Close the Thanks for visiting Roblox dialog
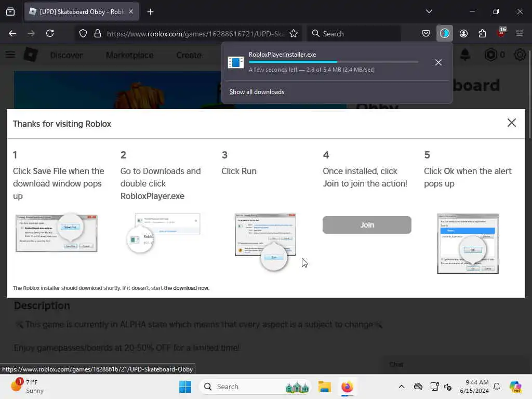Screen dimensions: 532x399 (x=512, y=123)
